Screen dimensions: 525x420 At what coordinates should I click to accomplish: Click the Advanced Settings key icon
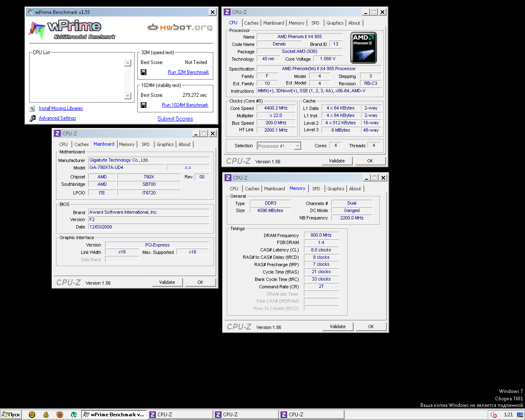point(32,119)
